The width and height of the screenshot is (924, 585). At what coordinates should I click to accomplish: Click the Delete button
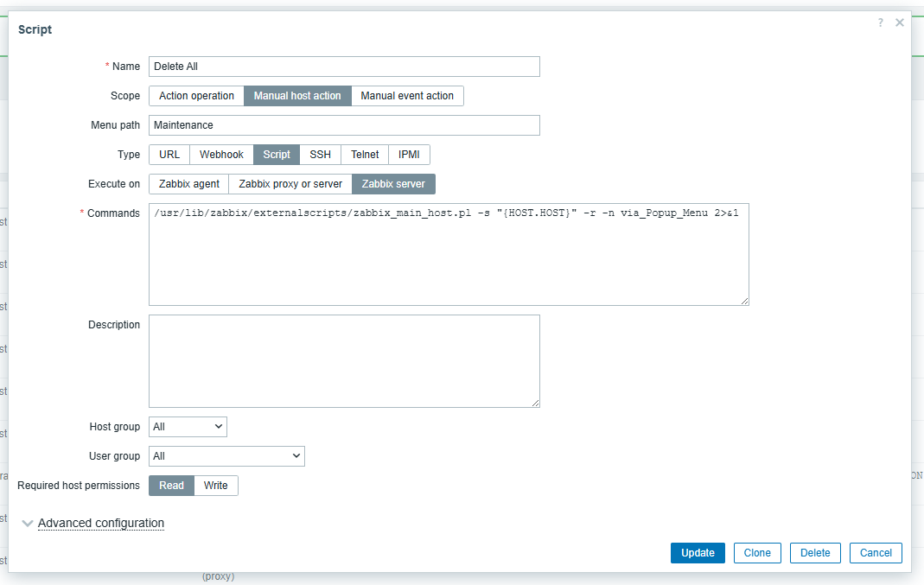tap(815, 553)
